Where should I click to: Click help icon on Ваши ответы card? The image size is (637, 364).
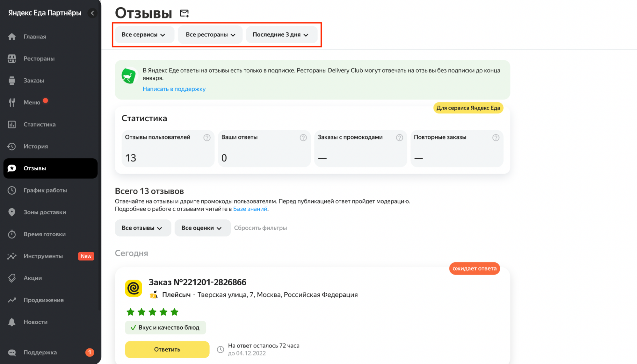click(x=303, y=138)
